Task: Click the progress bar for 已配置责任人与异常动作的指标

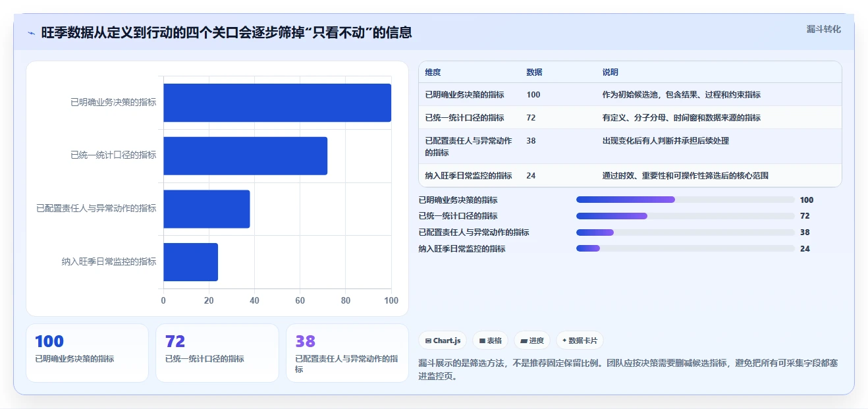Action: [685, 232]
